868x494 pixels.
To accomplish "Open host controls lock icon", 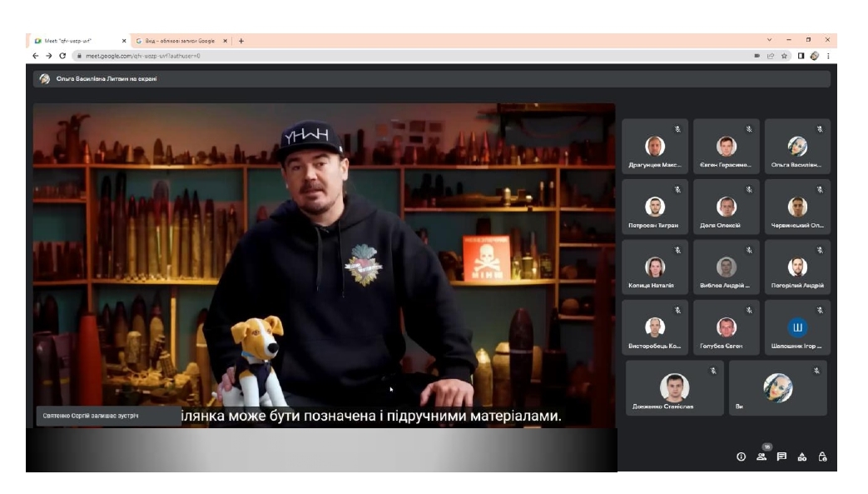I will pyautogui.click(x=822, y=457).
